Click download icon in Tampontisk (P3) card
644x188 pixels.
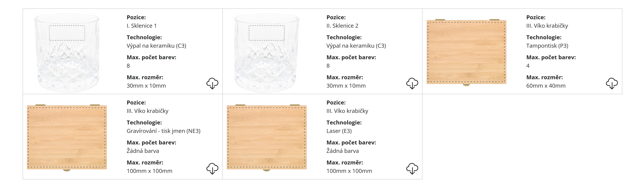coord(612,83)
